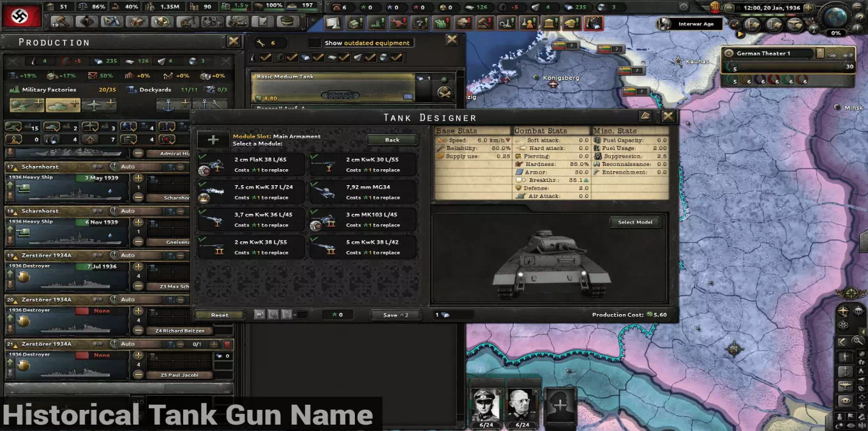Screen dimensions: 868x431
Task: Click Reset in Tank Designer
Action: pyautogui.click(x=220, y=315)
